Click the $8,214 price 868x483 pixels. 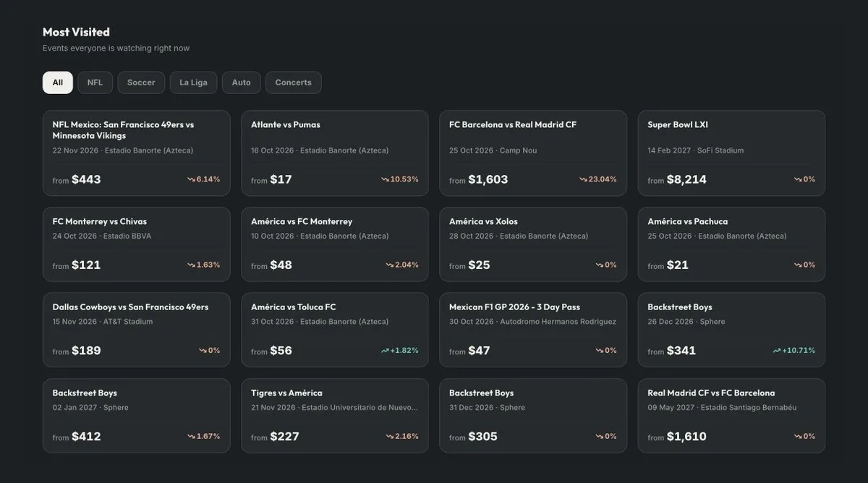(686, 179)
